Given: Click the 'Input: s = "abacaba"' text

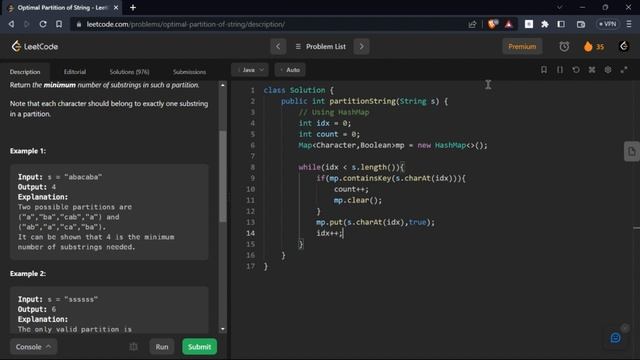Looking at the screenshot, I should (60, 177).
